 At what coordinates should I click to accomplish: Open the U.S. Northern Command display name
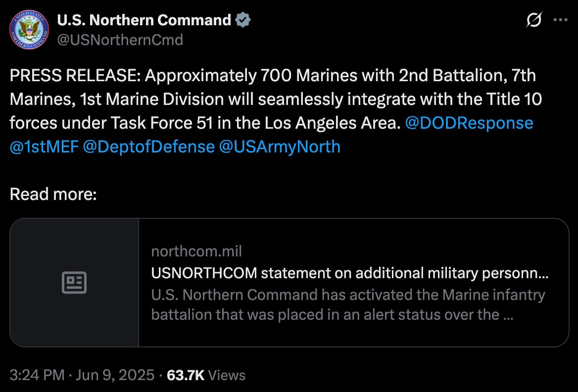click(144, 20)
